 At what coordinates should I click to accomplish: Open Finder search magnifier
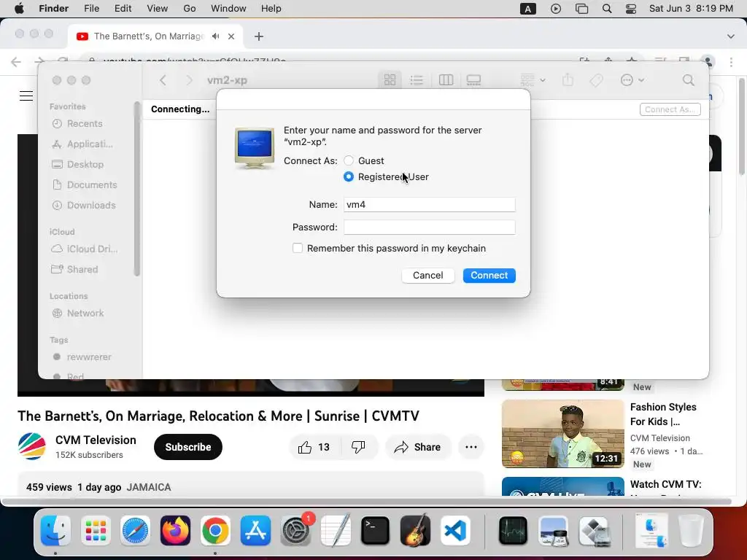[689, 80]
